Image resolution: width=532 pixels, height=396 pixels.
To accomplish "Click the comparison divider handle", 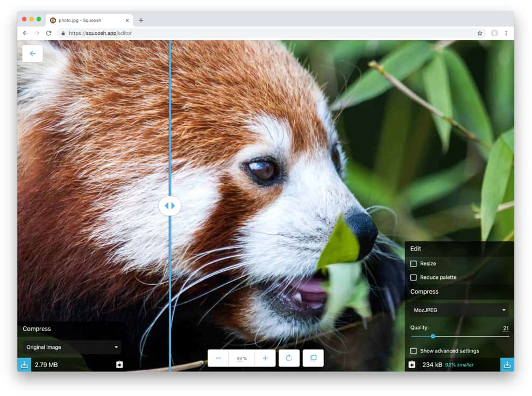I will pyautogui.click(x=170, y=205).
